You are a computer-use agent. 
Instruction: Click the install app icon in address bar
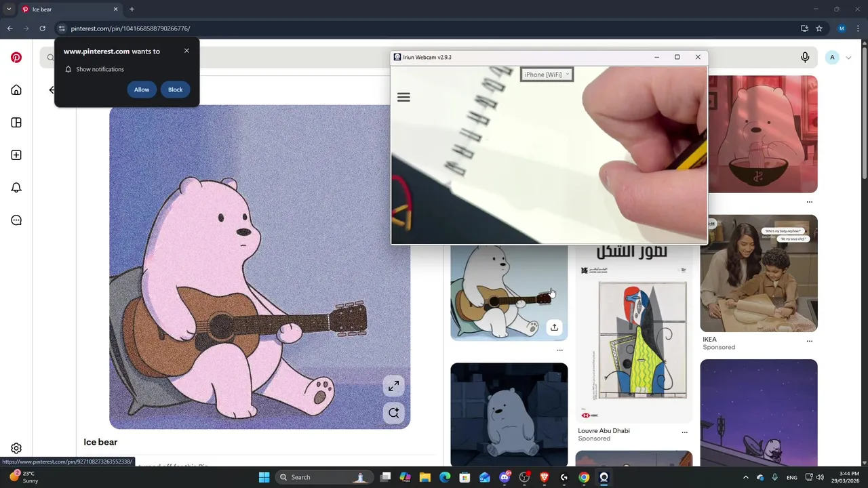coord(804,28)
